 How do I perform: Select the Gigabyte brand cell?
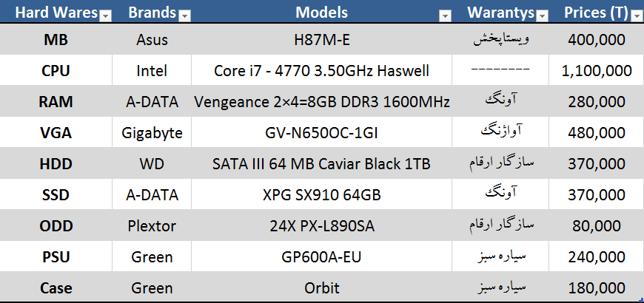(152, 133)
